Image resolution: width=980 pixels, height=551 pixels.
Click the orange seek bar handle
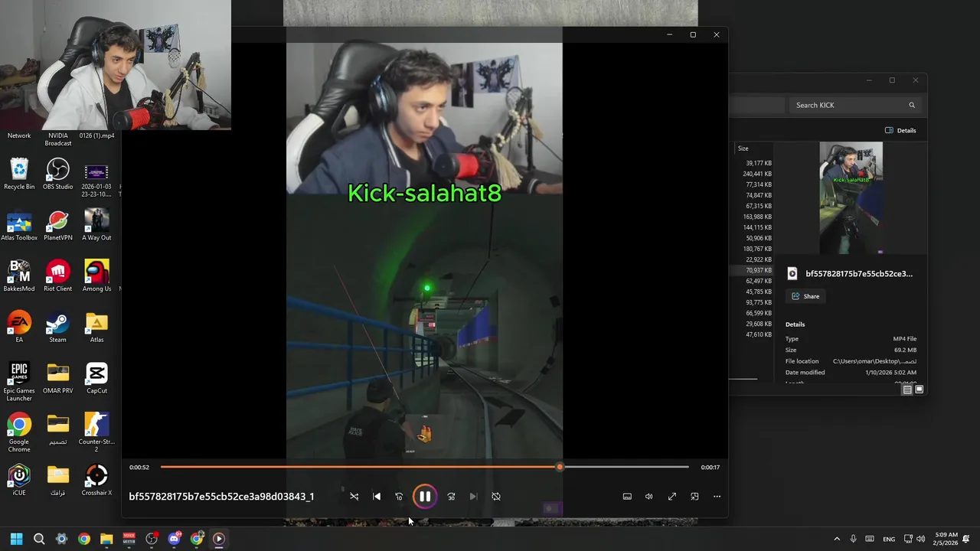pos(560,467)
